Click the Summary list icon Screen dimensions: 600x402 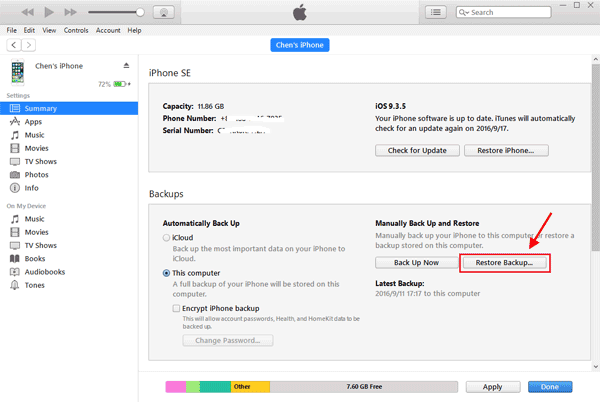[x=15, y=108]
